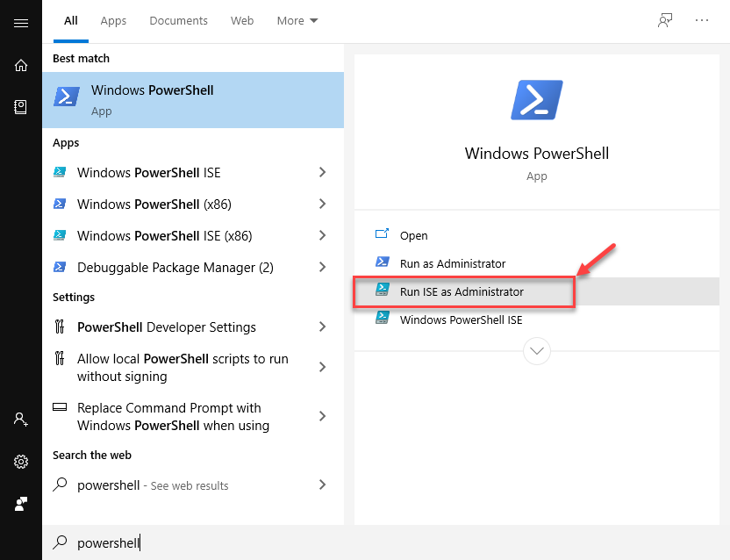Open the Home sidebar icon
This screenshot has width=730, height=560.
(21, 65)
